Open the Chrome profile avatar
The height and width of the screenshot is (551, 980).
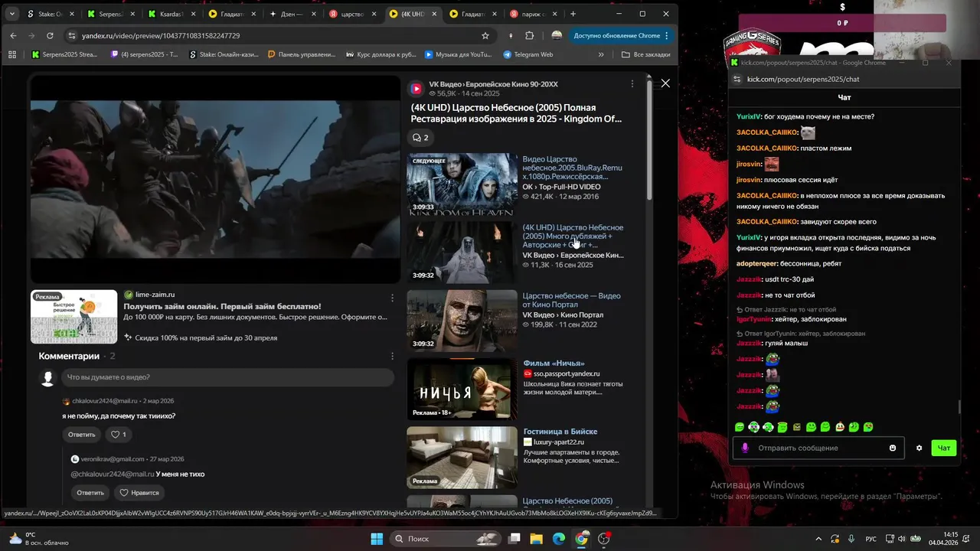[x=557, y=36]
